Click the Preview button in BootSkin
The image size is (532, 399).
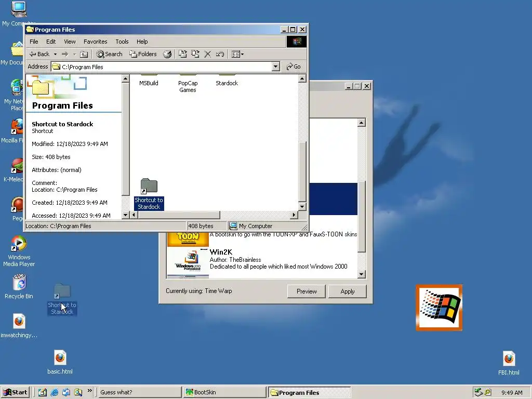click(x=307, y=291)
